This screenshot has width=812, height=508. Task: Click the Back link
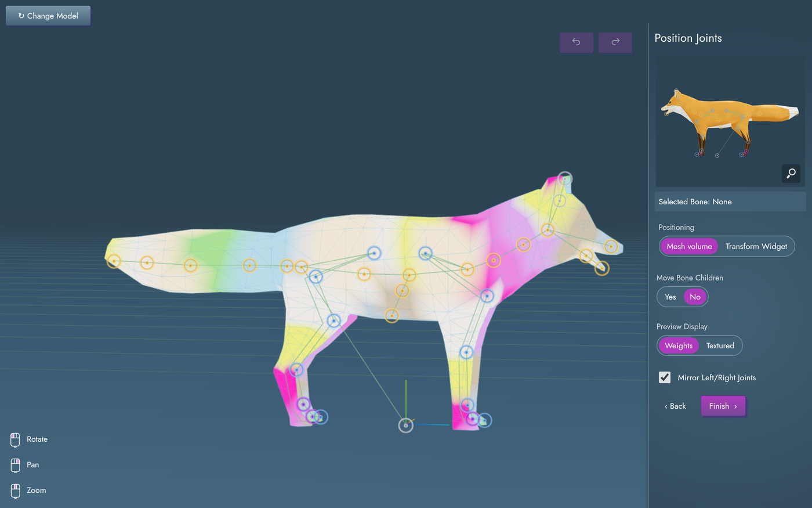(675, 406)
